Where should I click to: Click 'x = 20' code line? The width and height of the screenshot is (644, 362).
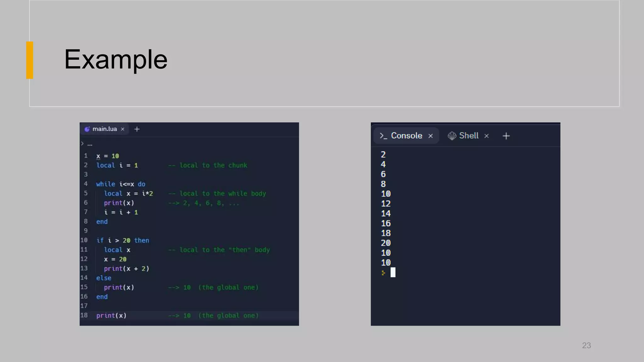pos(115,259)
